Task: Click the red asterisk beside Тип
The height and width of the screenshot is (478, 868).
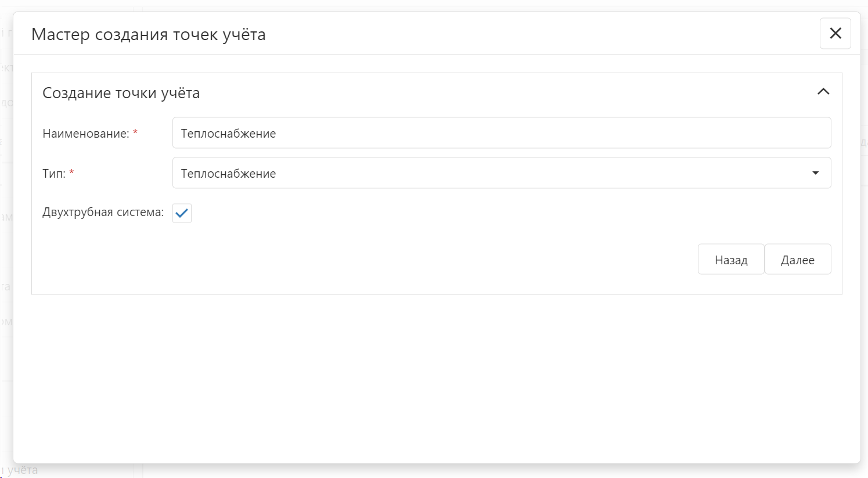Action: click(71, 173)
